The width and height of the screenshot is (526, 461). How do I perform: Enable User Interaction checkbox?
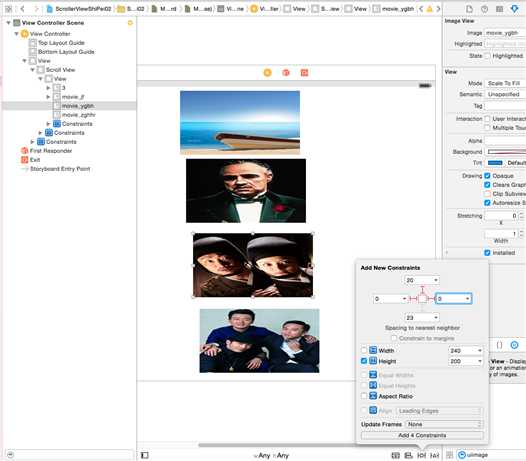pyautogui.click(x=487, y=119)
